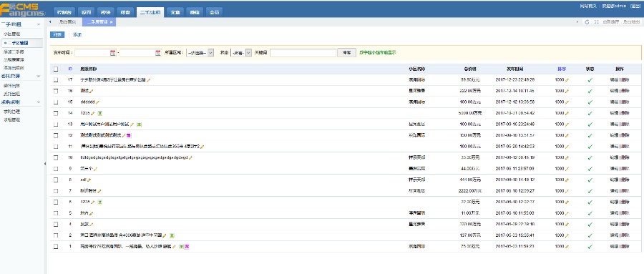Image resolution: width=644 pixels, height=274 pixels.
Task: Open the '二手/出租' top navigation tab
Action: pos(150,12)
